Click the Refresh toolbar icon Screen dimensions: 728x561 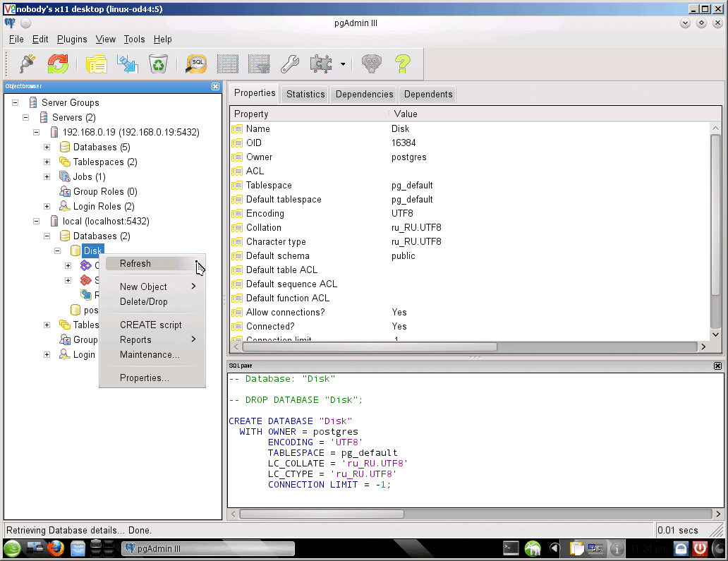point(58,64)
